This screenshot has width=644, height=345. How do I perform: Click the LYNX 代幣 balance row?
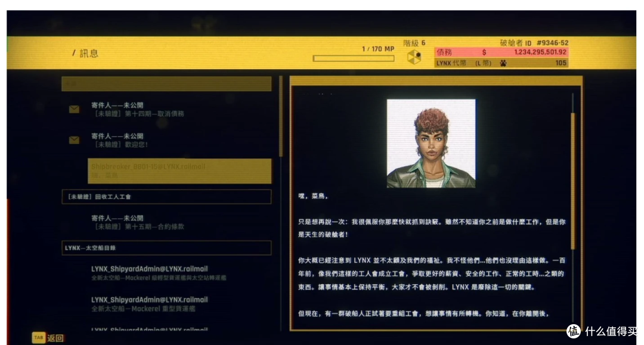point(501,63)
